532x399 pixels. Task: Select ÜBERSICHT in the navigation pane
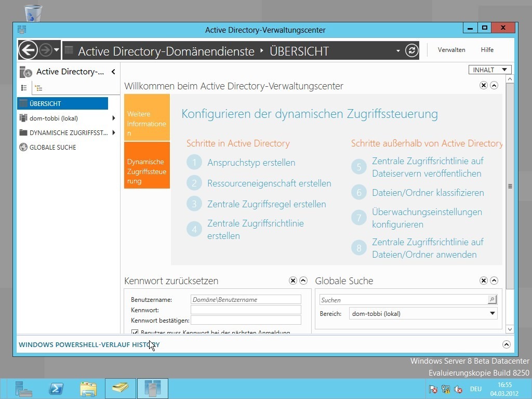tap(62, 103)
